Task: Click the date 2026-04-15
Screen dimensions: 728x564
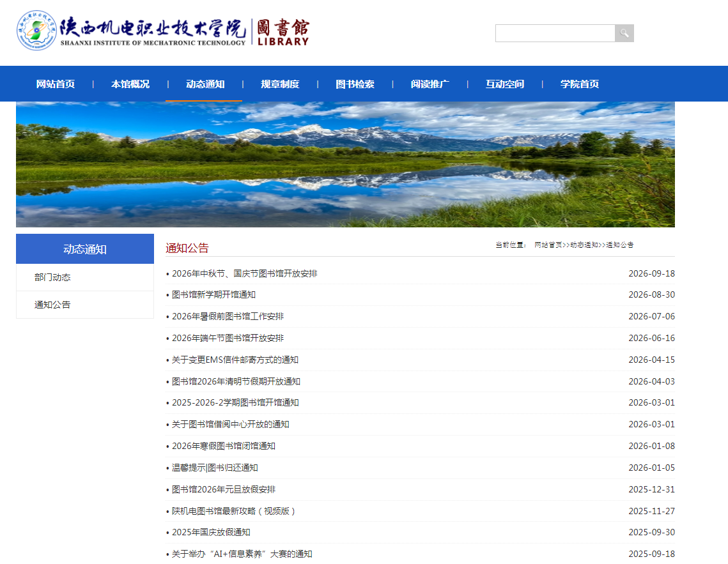Action: pos(651,360)
